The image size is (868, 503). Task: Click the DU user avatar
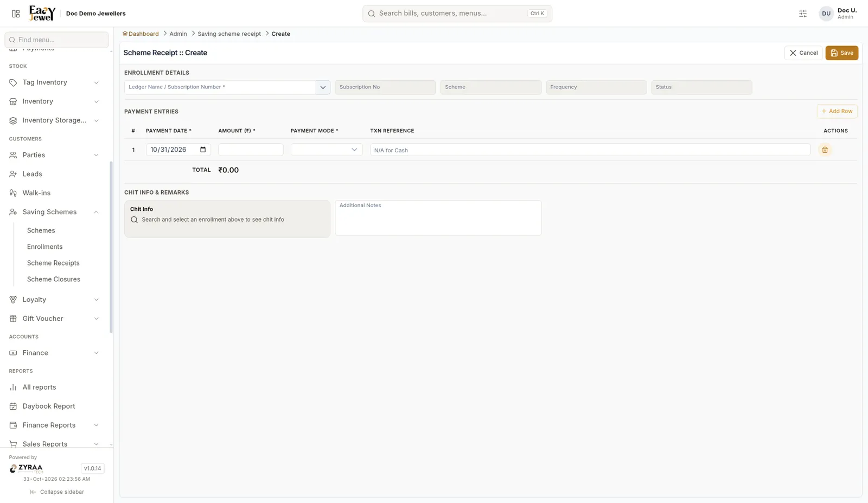pyautogui.click(x=826, y=14)
